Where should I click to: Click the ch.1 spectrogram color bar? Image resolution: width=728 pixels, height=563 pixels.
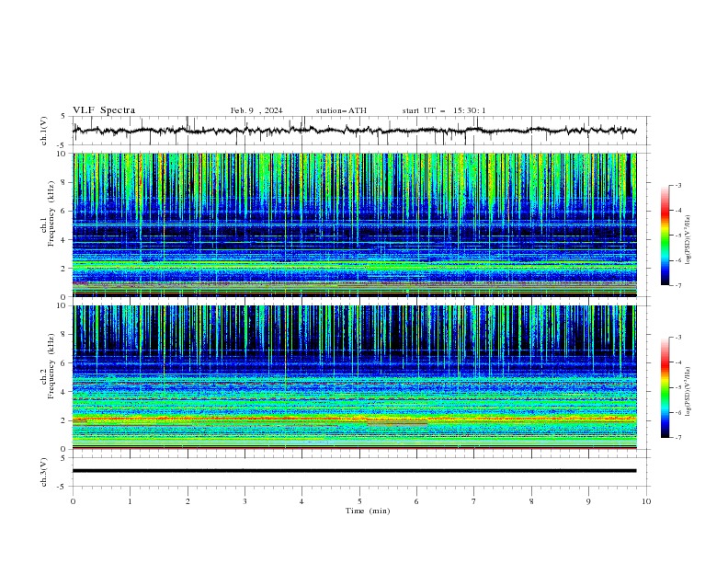click(x=665, y=236)
